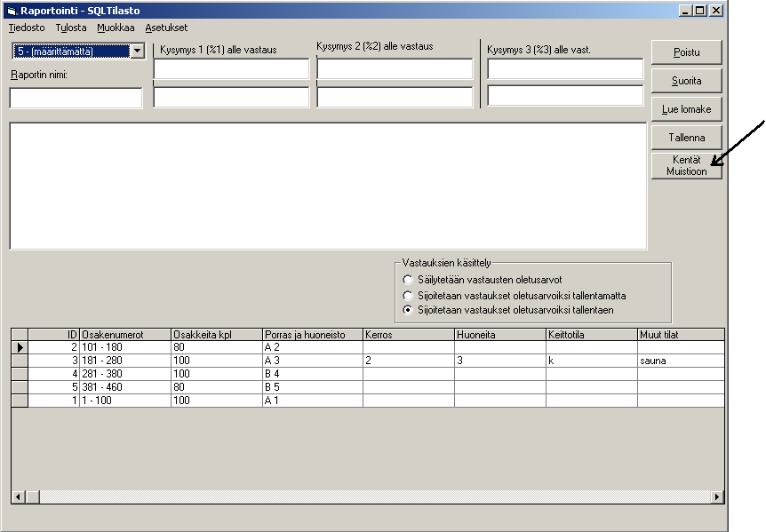Screen dimensions: 766x532
Task: Click the Lue lomake button
Action: pyautogui.click(x=686, y=109)
